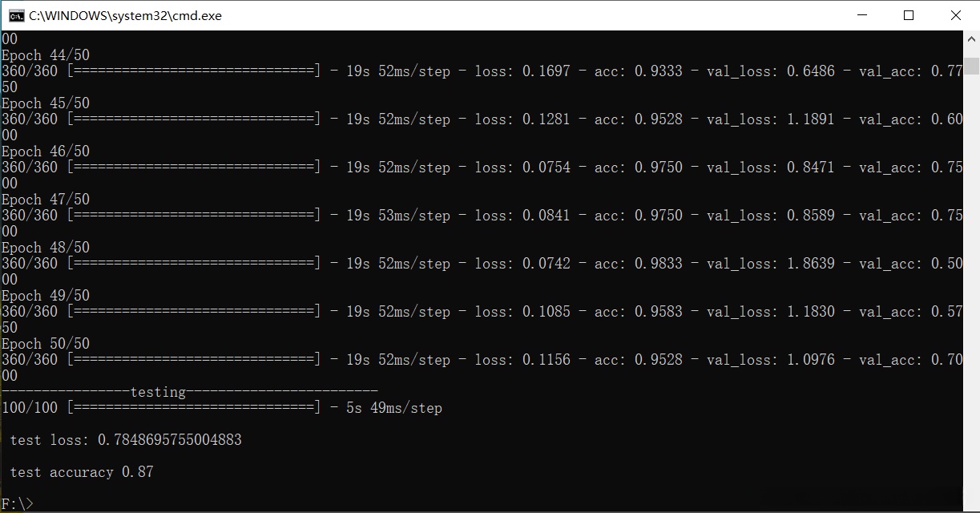980x513 pixels.
Task: Maximize the command prompt window
Action: [x=909, y=15]
